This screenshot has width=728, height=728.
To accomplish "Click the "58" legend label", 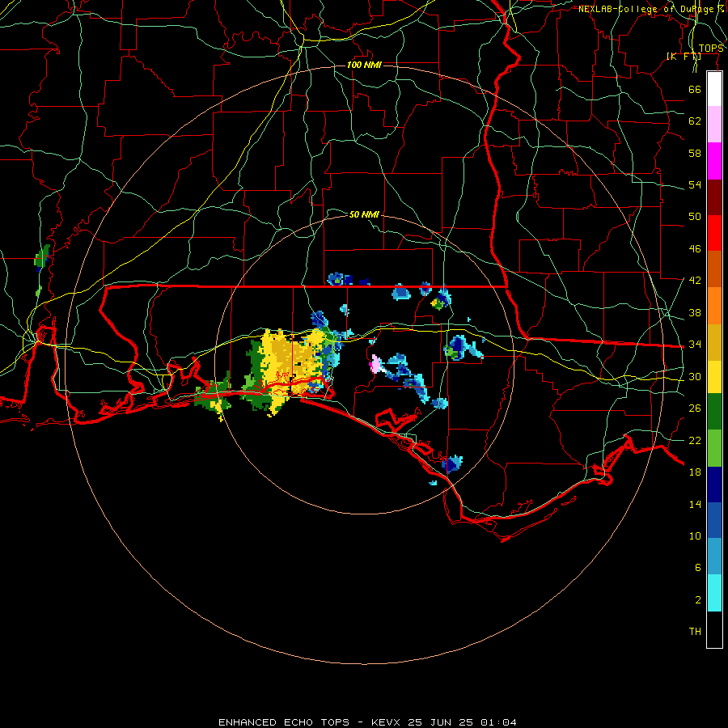I will [x=695, y=153].
